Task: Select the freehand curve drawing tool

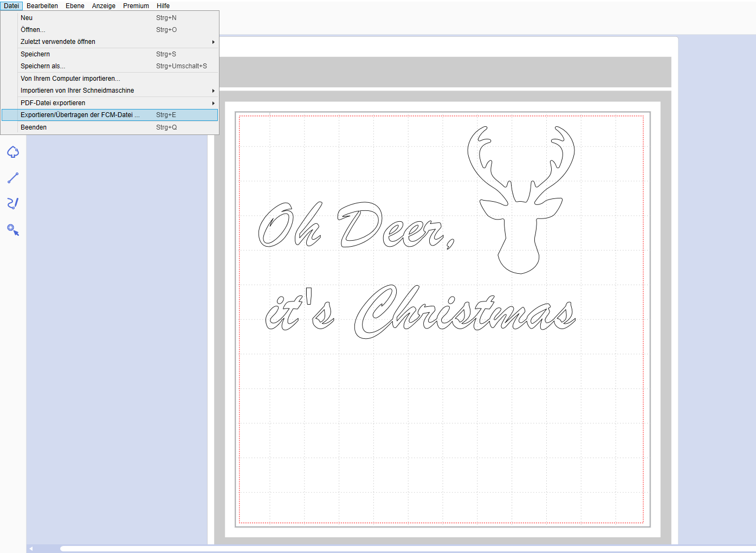Action: click(13, 203)
